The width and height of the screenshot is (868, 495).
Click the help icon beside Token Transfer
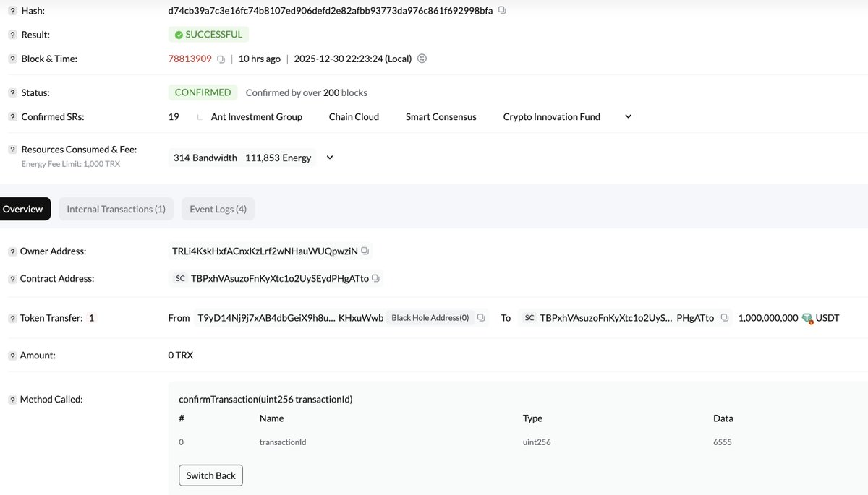pyautogui.click(x=12, y=318)
